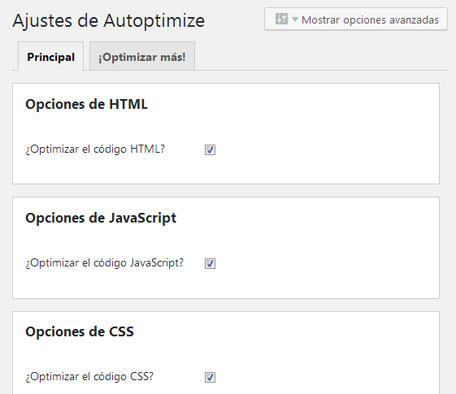Viewport: 456px width, 394px height.
Task: Toggle the "¿Optimizar el código HTML?" checkbox
Action: click(210, 150)
